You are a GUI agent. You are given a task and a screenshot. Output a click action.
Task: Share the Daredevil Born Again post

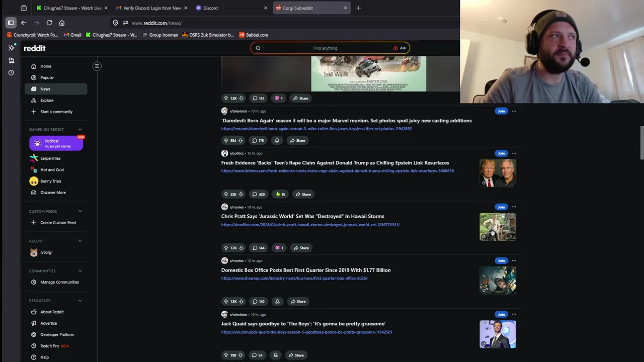pyautogui.click(x=297, y=140)
